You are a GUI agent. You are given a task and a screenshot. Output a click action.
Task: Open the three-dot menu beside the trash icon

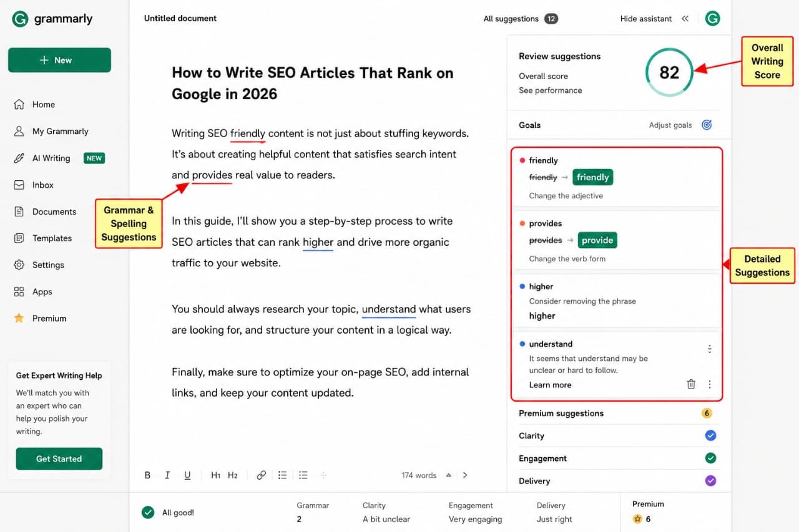710,385
